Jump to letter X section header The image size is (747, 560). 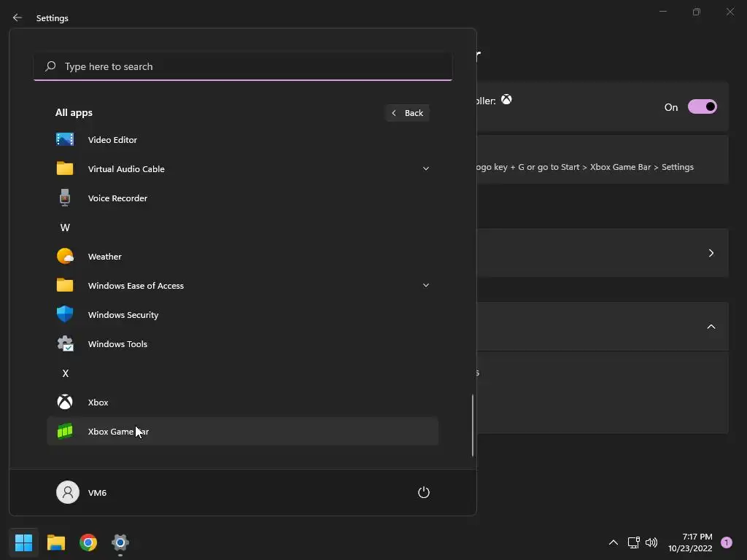click(x=65, y=373)
